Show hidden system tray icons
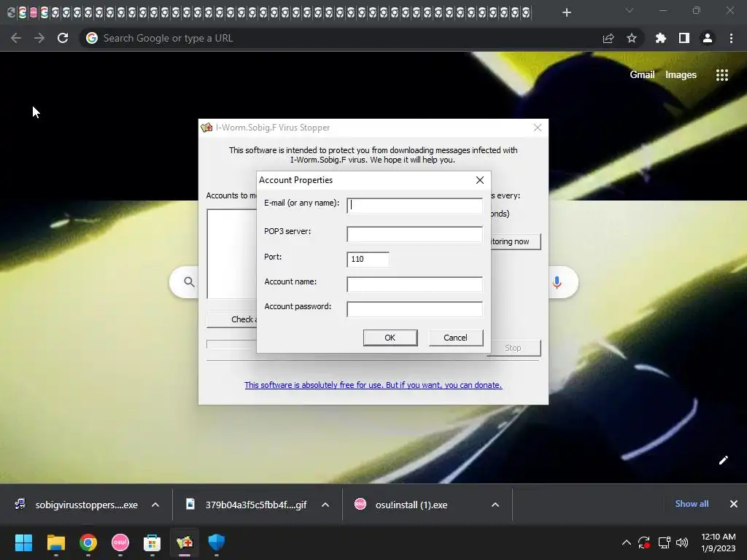This screenshot has width=747, height=560. pyautogui.click(x=627, y=542)
